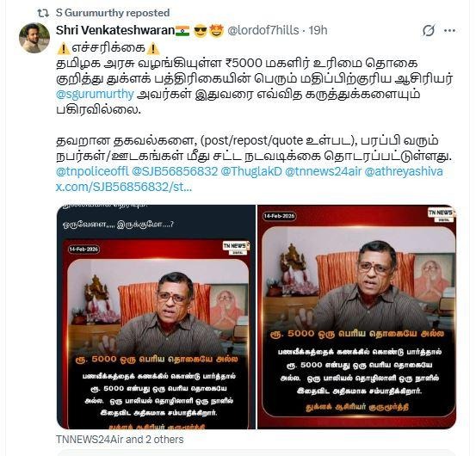
Task: Click the second warning sign emoji
Action: click(x=153, y=48)
